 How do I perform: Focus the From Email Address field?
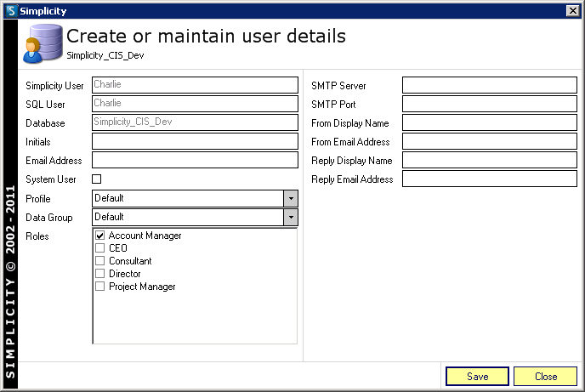point(490,141)
